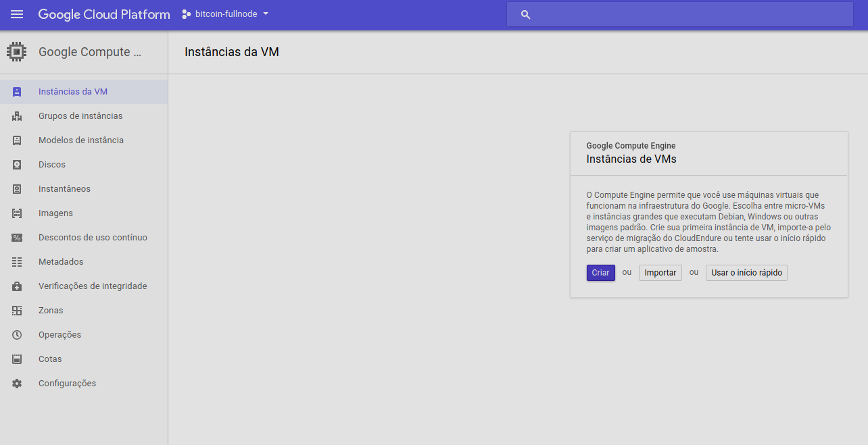Click the Imagens icon
Image resolution: width=868 pixels, height=445 pixels.
[x=17, y=213]
